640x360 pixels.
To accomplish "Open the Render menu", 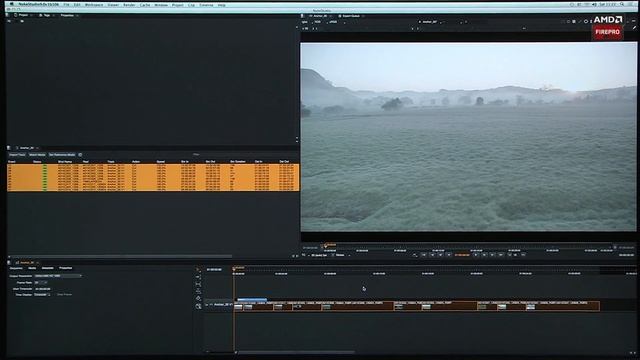I will tap(129, 5).
